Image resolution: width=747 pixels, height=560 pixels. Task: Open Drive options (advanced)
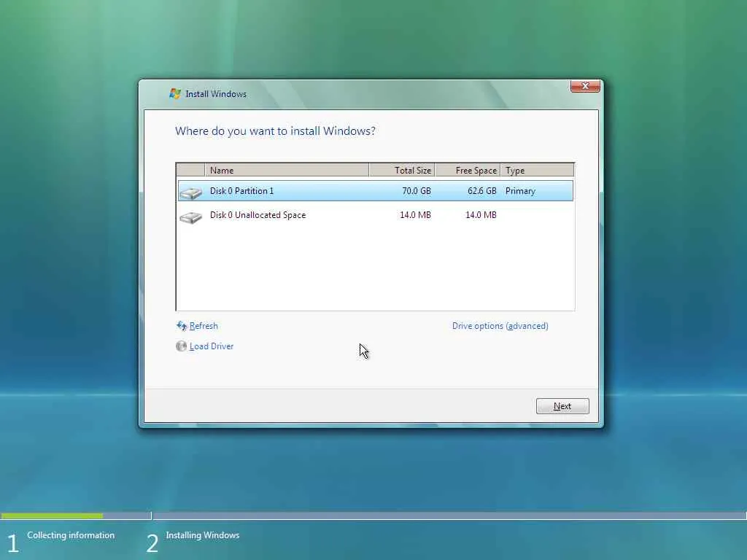click(x=500, y=326)
